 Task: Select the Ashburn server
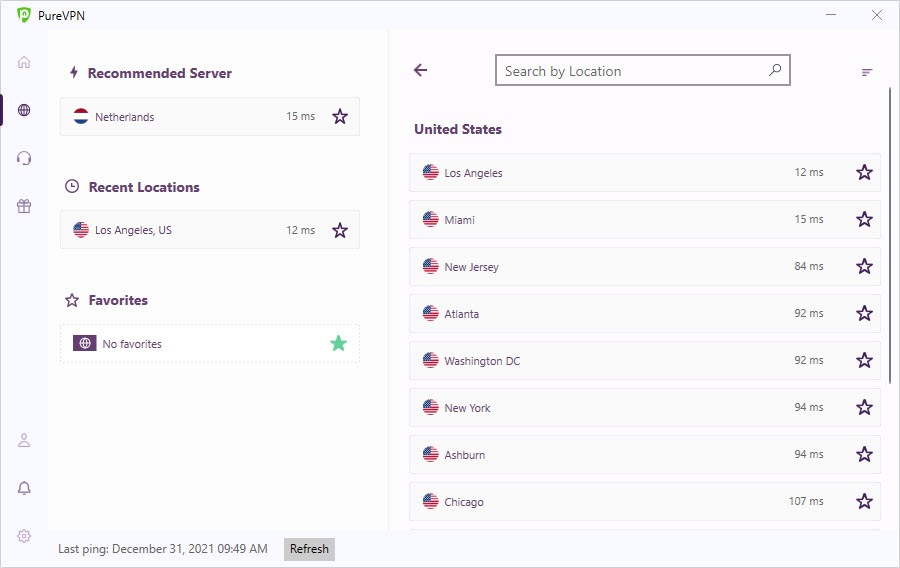(x=645, y=454)
